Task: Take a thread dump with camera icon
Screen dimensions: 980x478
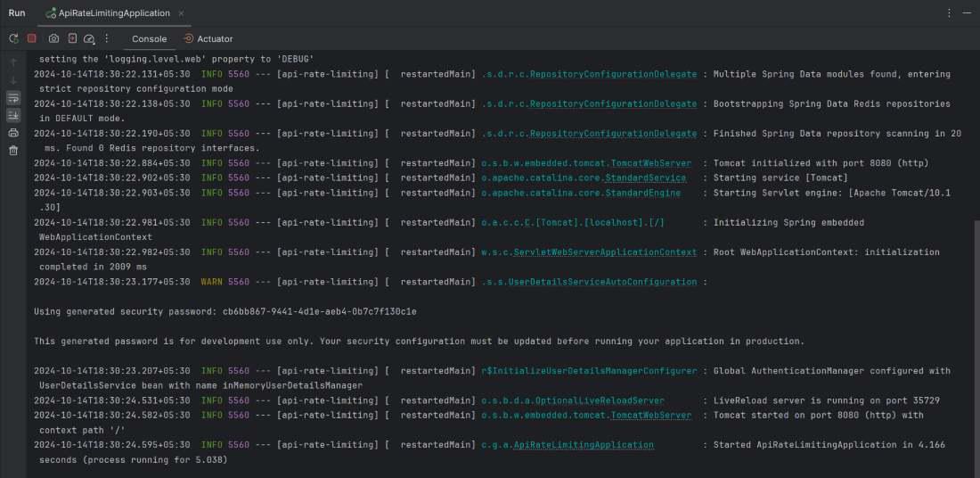Action: pos(54,38)
